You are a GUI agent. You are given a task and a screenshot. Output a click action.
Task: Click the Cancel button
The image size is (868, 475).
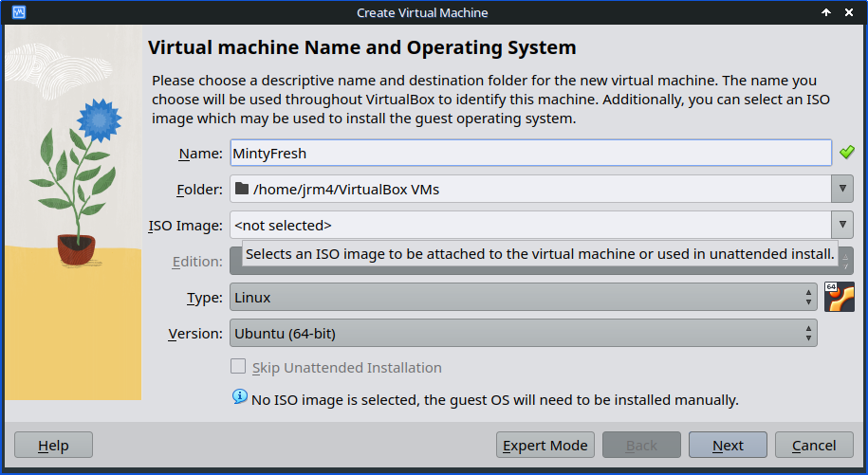coord(814,446)
